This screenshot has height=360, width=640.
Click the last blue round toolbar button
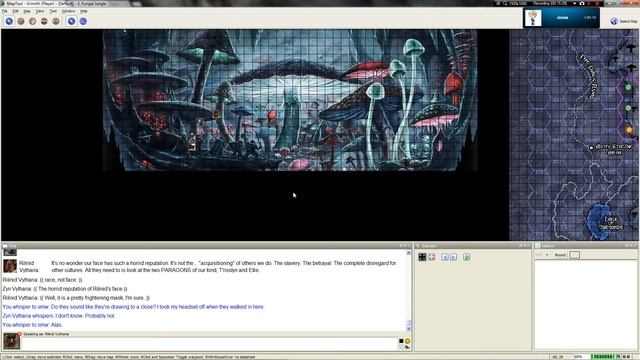(x=83, y=21)
